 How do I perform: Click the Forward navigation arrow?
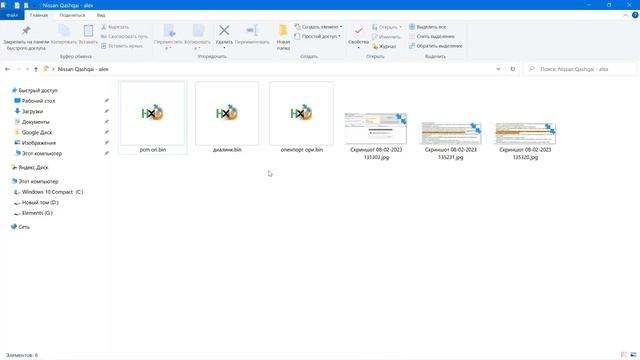[18, 69]
